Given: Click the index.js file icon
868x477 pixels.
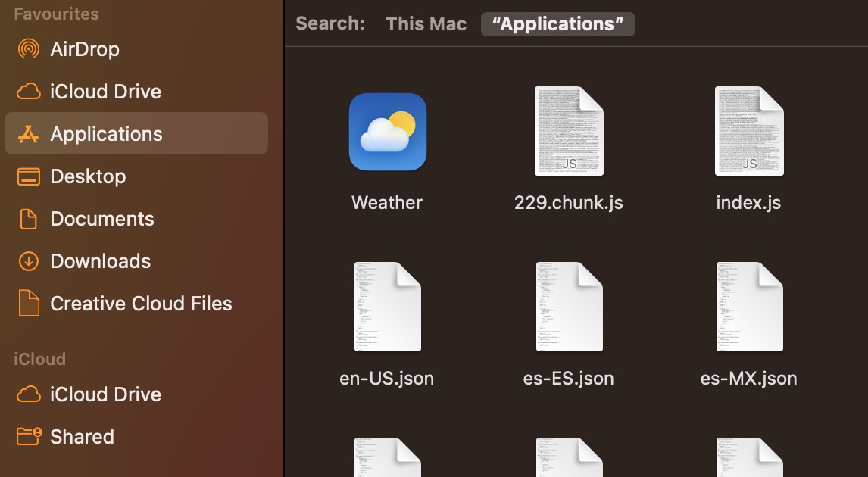Looking at the screenshot, I should coord(748,131).
